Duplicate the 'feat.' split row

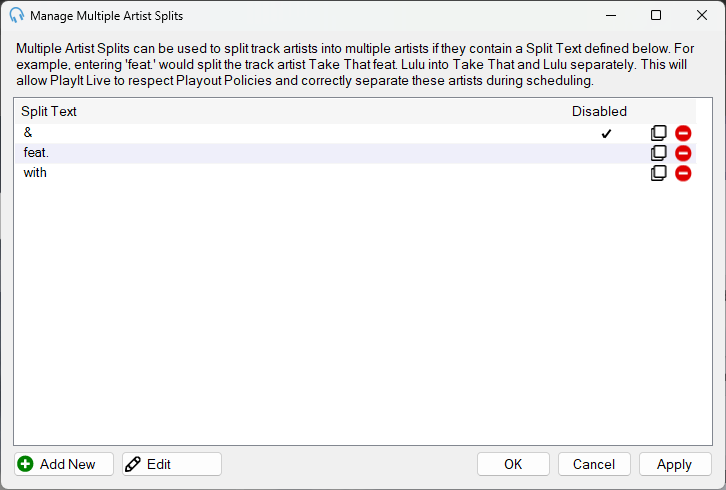click(x=658, y=153)
